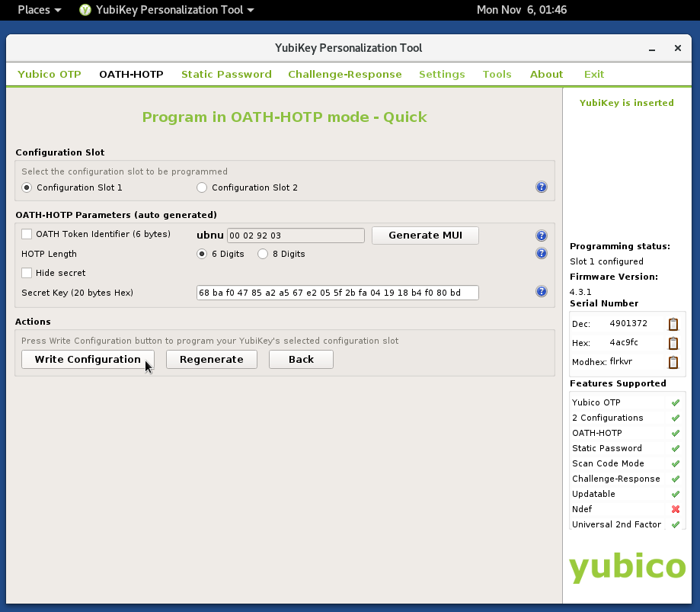Click the Challenge-Response feature checkmark

click(x=676, y=479)
